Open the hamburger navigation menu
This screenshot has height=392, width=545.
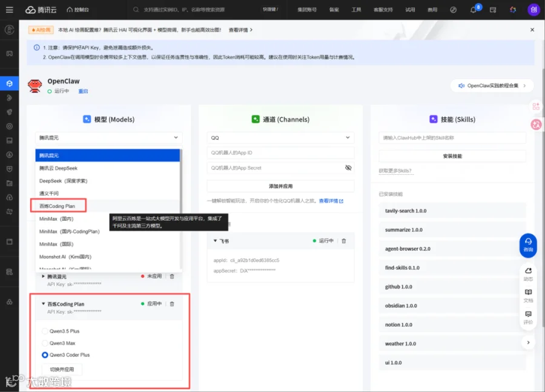click(x=9, y=10)
